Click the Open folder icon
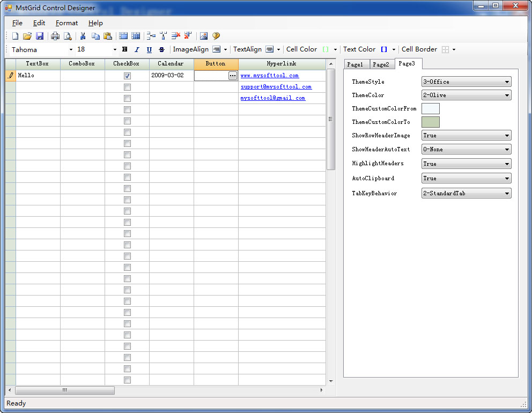This screenshot has height=413, width=532. (27, 36)
